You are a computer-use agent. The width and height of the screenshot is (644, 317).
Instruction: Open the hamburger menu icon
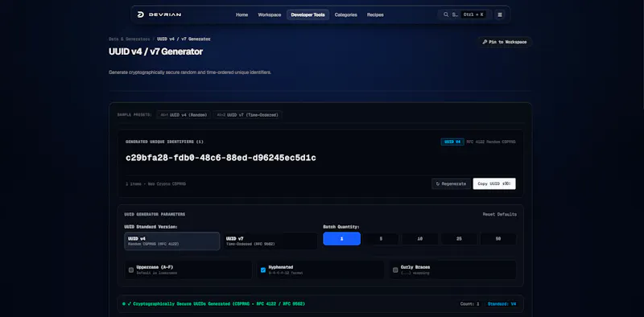(x=500, y=14)
